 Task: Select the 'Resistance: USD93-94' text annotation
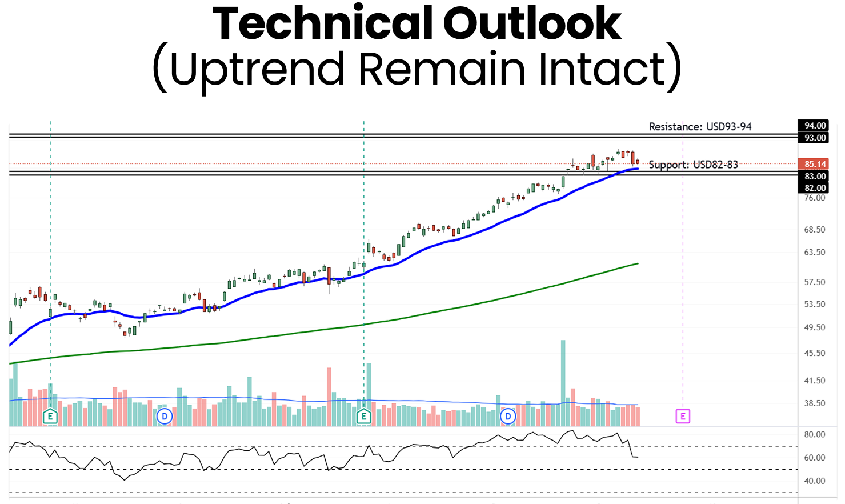coord(700,127)
